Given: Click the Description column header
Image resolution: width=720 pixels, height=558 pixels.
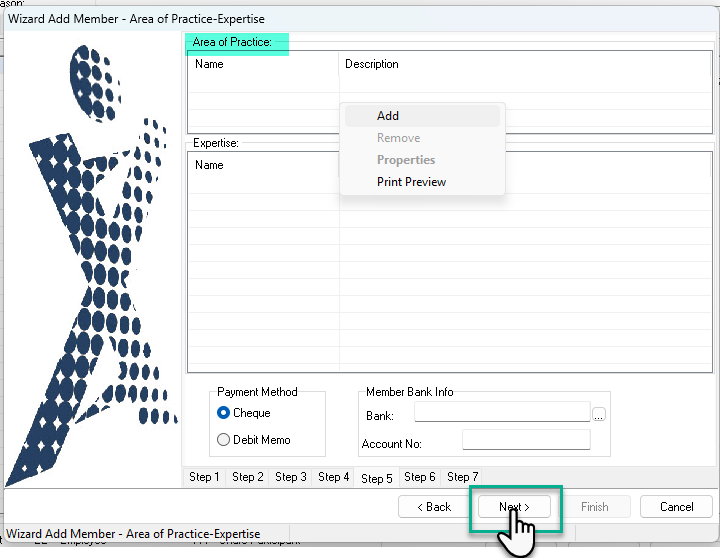Looking at the screenshot, I should point(525,64).
